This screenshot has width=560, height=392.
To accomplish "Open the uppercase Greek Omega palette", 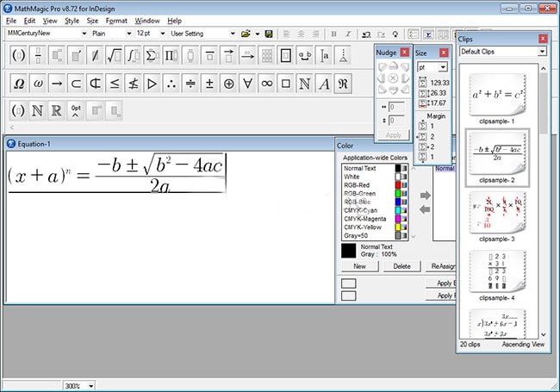I will [x=19, y=84].
